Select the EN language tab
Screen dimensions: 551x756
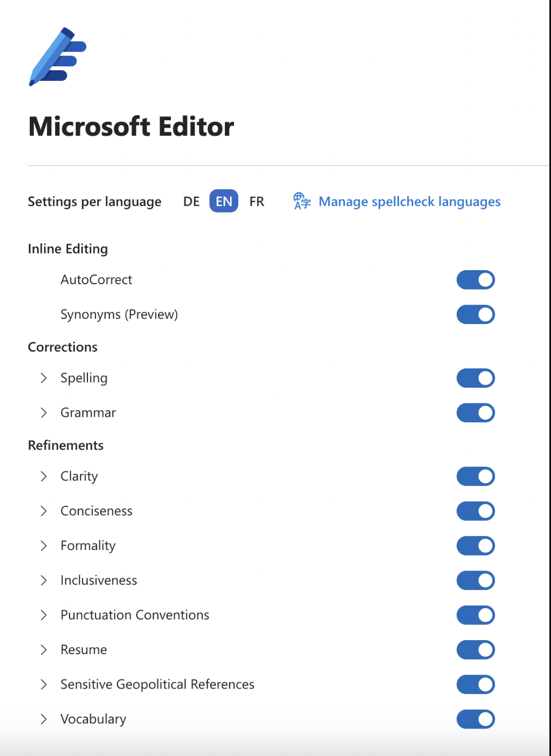pos(224,202)
